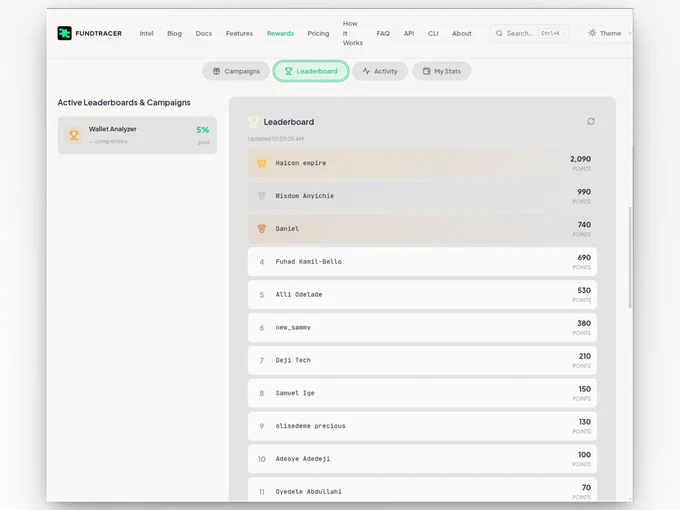Click the Updated 10:01:05 AM timestamp

275,139
